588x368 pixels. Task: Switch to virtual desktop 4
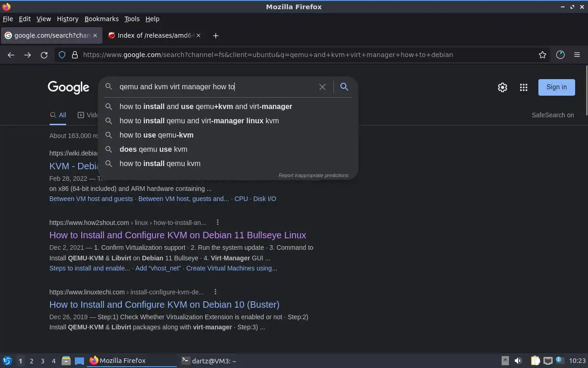pyautogui.click(x=53, y=361)
